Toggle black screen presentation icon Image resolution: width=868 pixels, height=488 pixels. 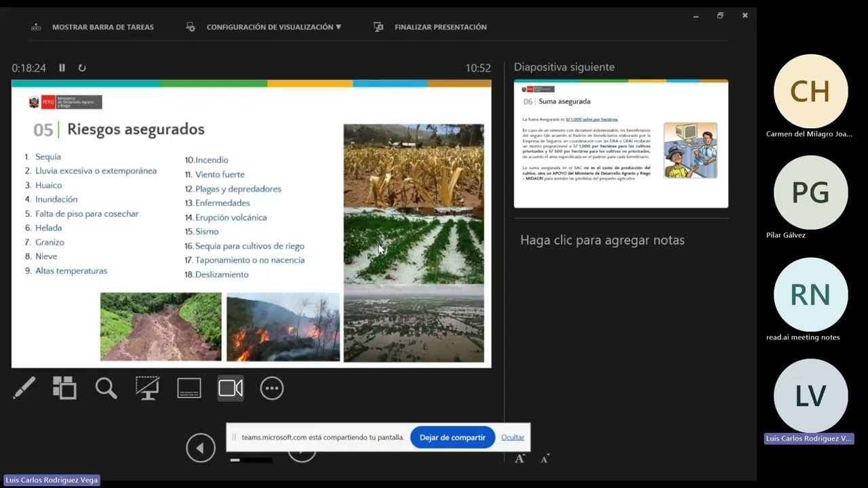147,388
